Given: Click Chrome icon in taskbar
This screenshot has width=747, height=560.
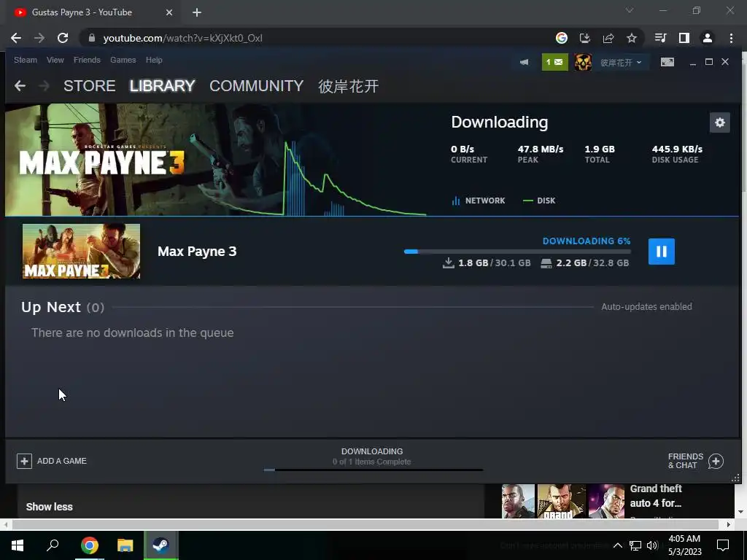Looking at the screenshot, I should (89, 545).
